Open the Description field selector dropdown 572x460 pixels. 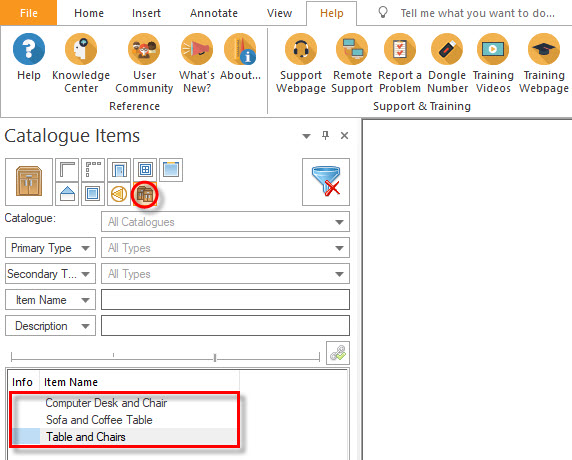click(50, 326)
